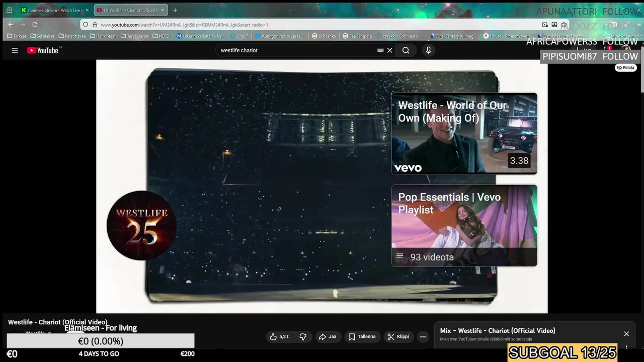Open more actions three-dot menu
This screenshot has height=362, width=644.
[423, 337]
